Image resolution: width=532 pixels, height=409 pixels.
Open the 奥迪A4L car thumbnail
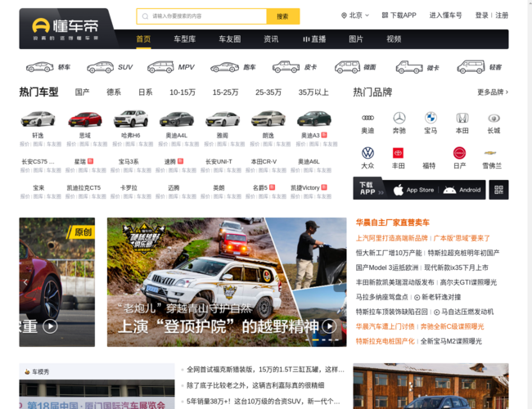click(x=177, y=119)
